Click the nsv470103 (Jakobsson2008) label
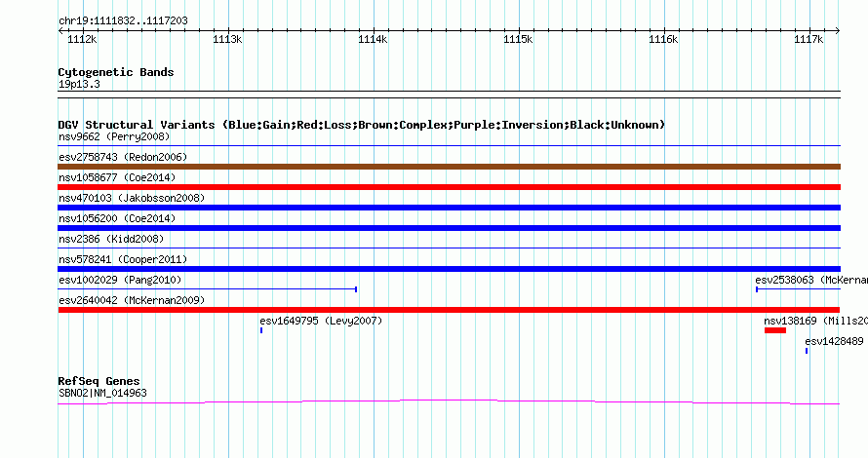The width and height of the screenshot is (868, 458). (x=132, y=198)
